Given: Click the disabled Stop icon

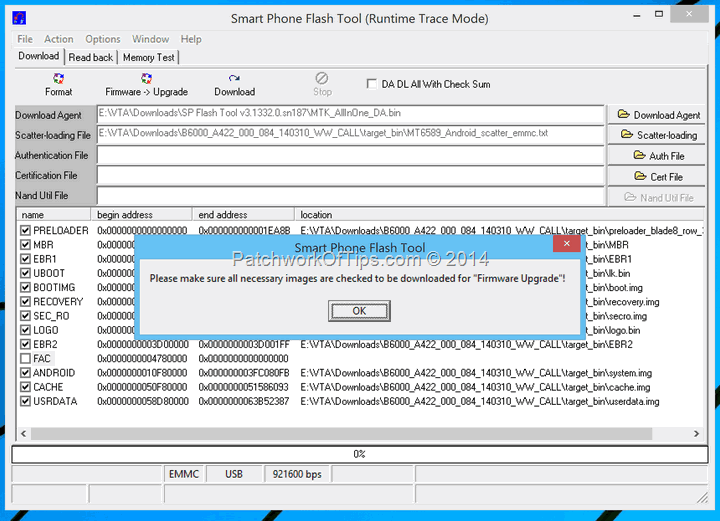Looking at the screenshot, I should click(x=322, y=78).
